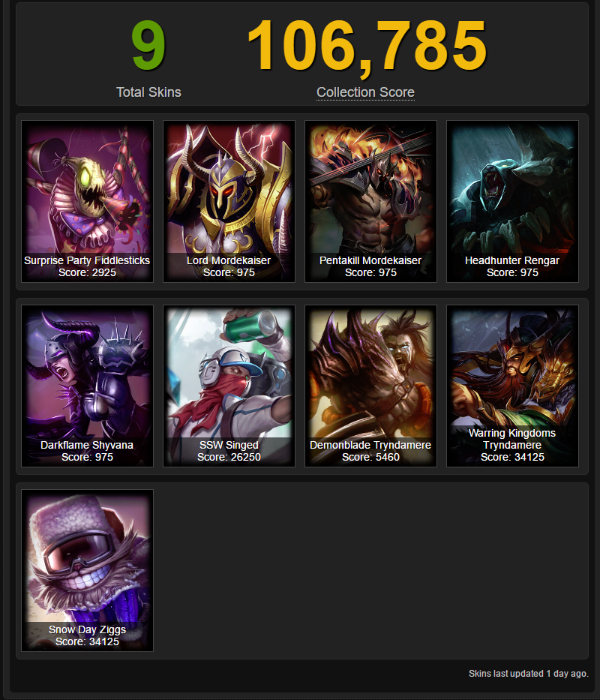
Task: Click the Pentakill Mordekaiser skin image
Action: [x=370, y=201]
